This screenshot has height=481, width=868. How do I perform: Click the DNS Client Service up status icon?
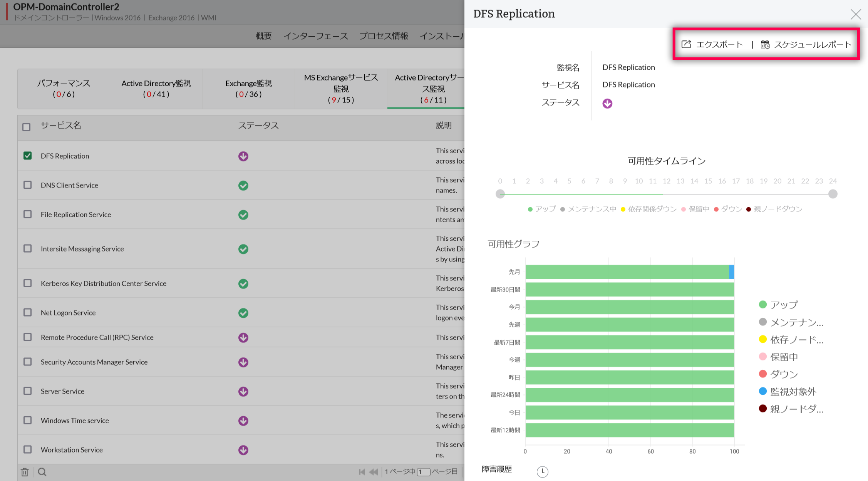243,185
